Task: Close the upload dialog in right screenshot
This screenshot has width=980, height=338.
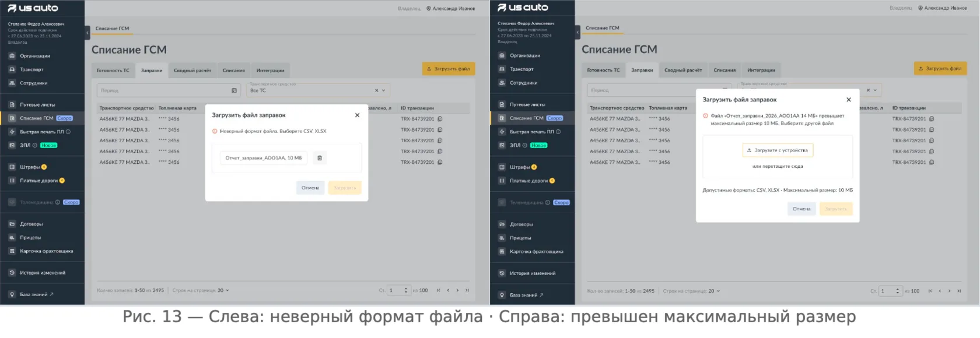Action: pyautogui.click(x=849, y=100)
